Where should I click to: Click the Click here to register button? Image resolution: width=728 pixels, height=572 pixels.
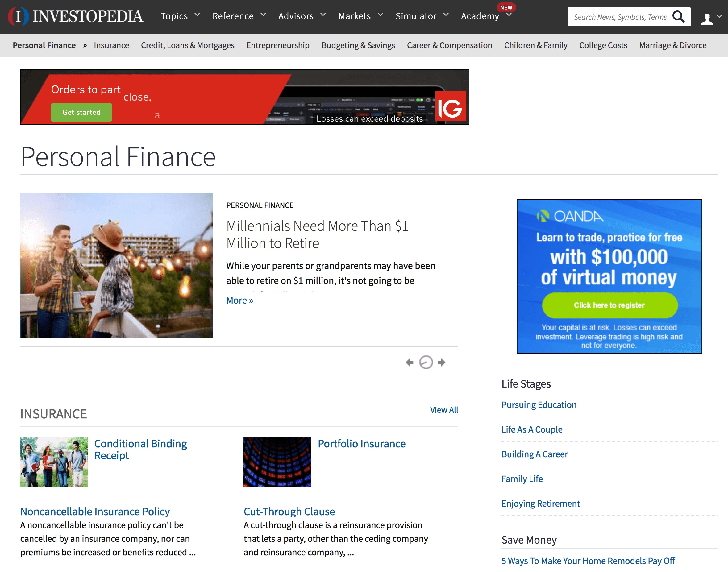609,305
